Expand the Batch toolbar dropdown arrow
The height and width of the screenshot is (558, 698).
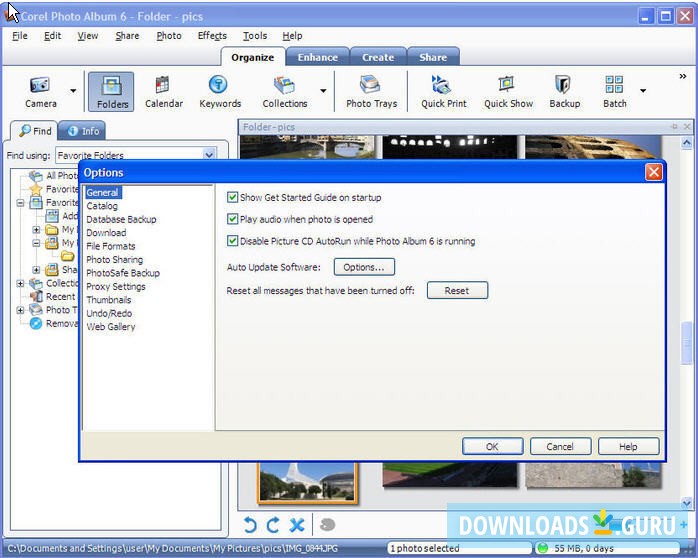click(643, 91)
